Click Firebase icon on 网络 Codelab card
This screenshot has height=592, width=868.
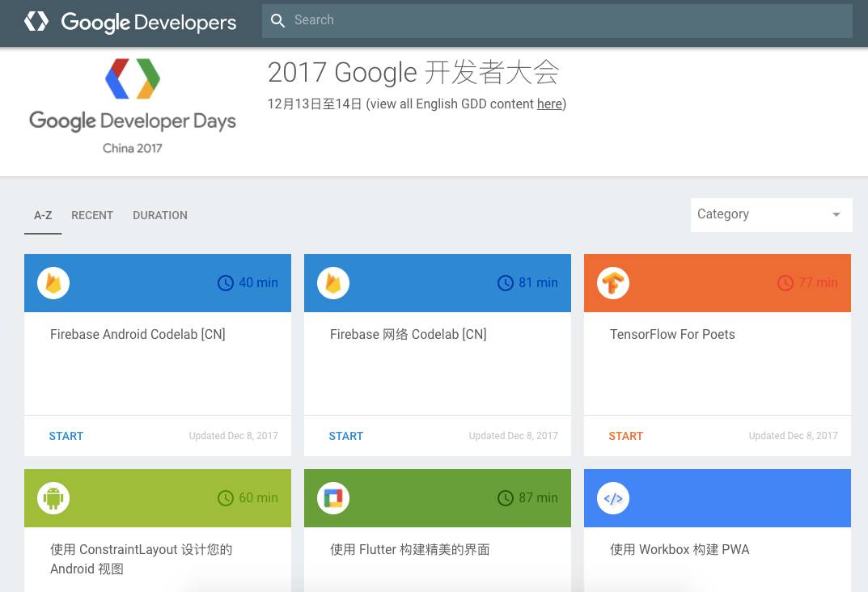[333, 283]
